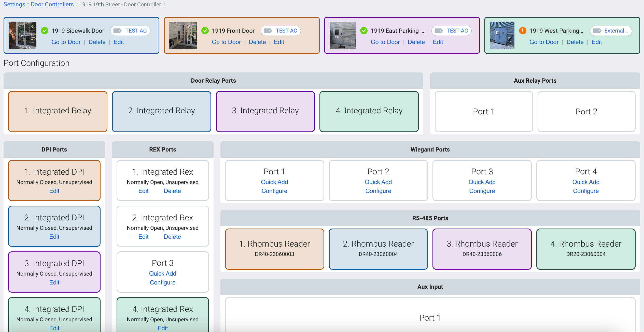Quick Add on REX Port 3
The height and width of the screenshot is (332, 644).
162,273
